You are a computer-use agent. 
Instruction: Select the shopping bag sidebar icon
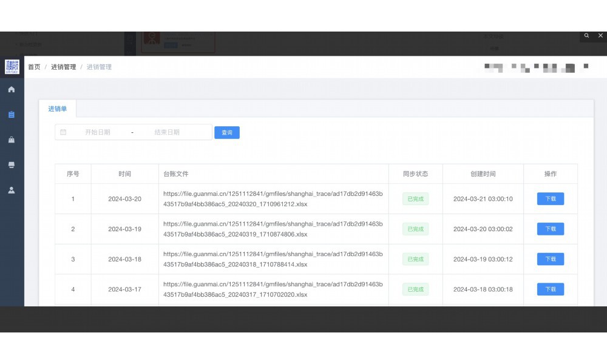12,140
